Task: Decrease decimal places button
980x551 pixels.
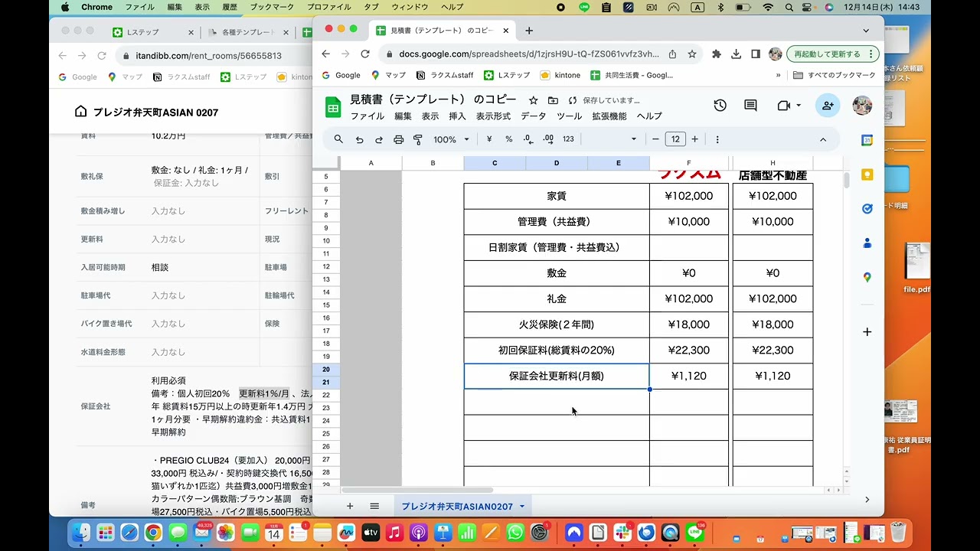Action: pyautogui.click(x=528, y=139)
